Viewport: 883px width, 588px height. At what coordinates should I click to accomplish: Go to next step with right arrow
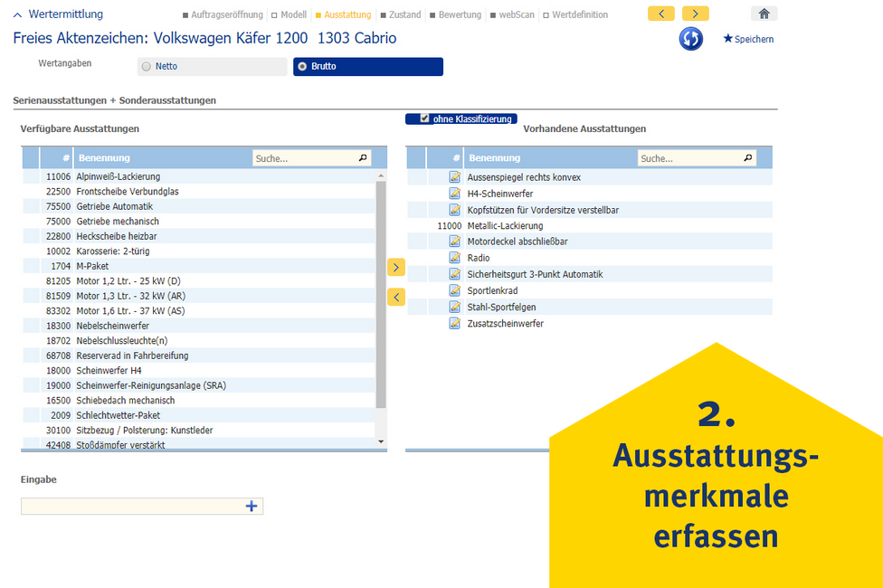[696, 14]
